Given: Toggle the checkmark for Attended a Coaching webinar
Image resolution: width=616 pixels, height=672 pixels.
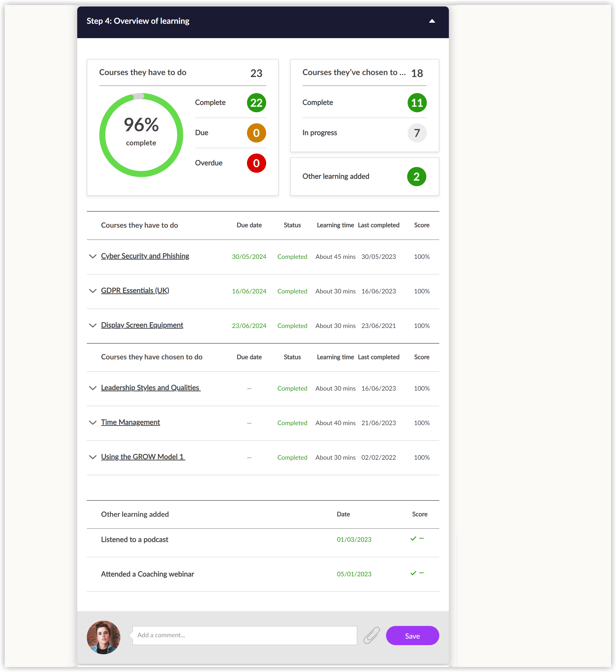Looking at the screenshot, I should point(413,574).
